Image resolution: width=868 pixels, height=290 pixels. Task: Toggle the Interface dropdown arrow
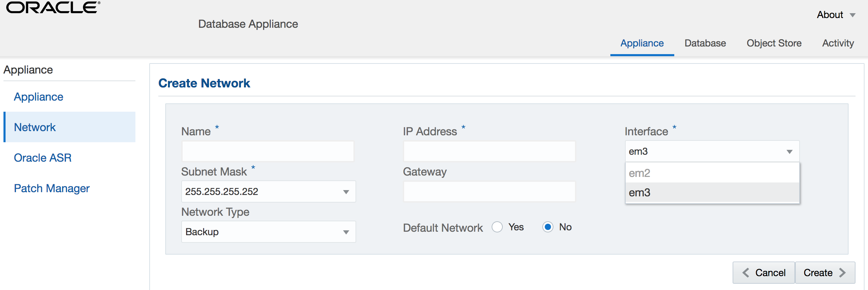pos(789,152)
